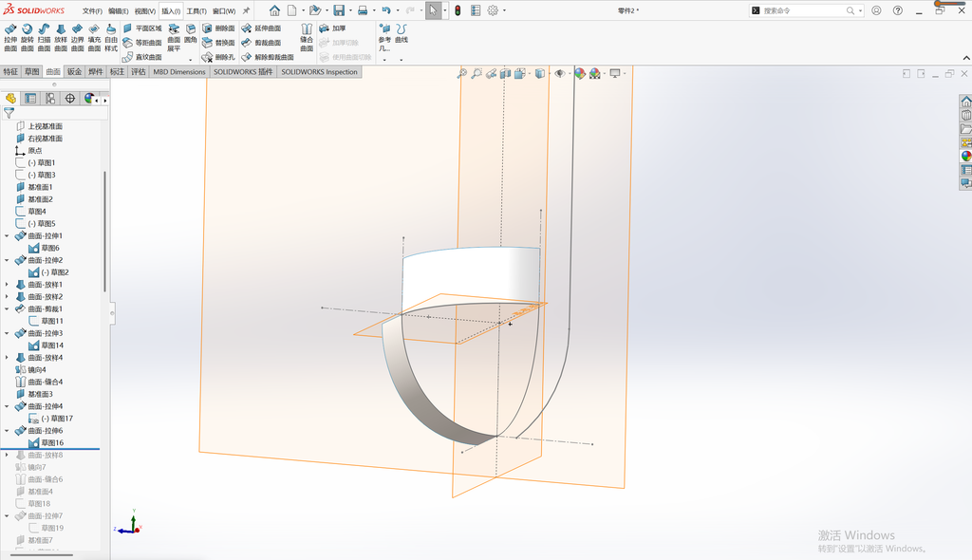Activate the 缝合曲面 knit surface tool

point(307,38)
